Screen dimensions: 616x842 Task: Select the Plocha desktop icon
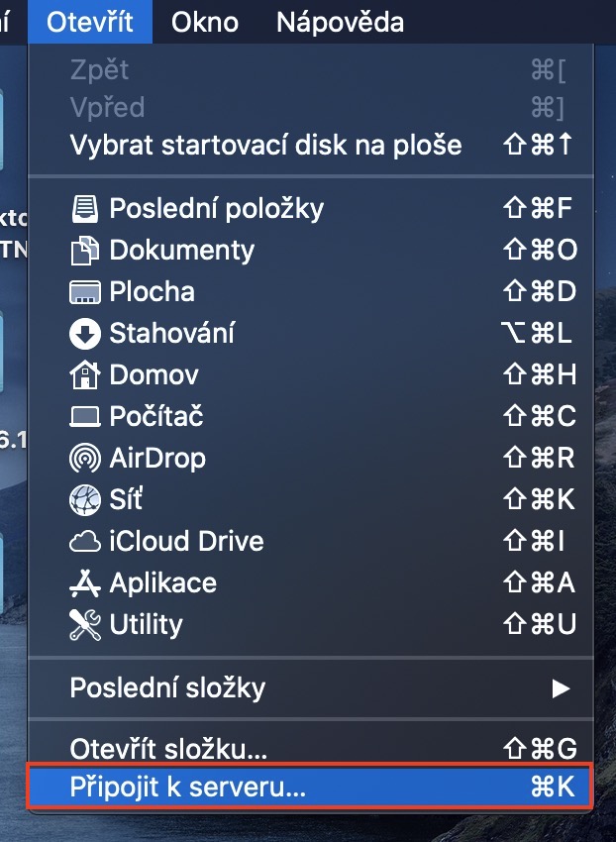pos(85,292)
